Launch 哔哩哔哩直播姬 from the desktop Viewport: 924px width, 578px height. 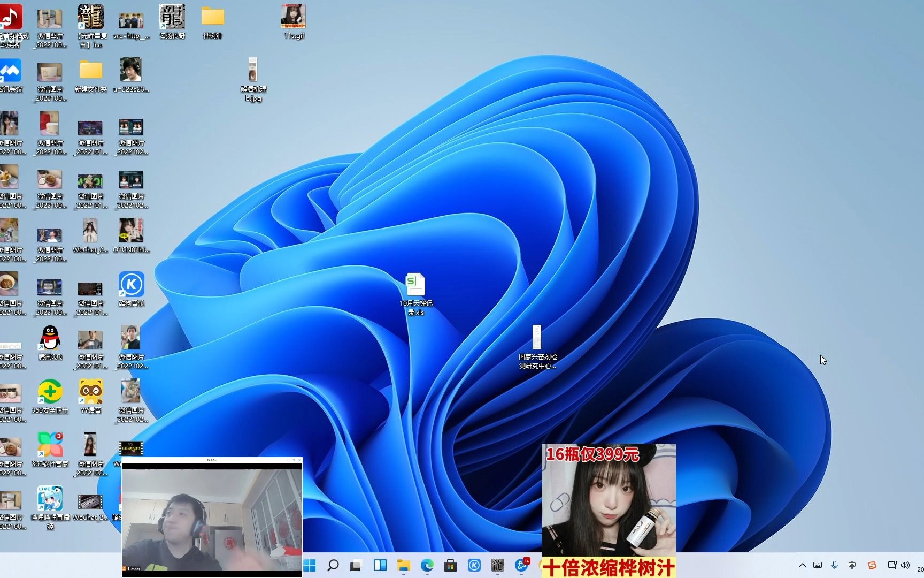click(x=50, y=507)
